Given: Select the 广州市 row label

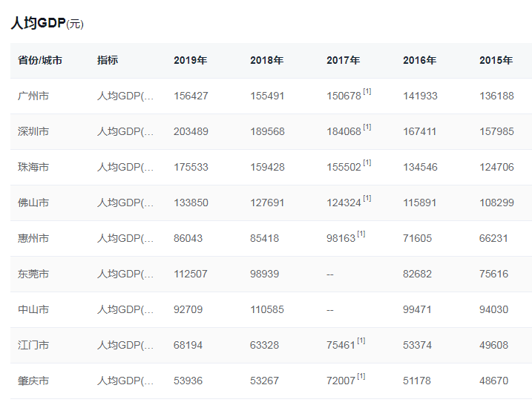Looking at the screenshot, I should coord(33,96).
